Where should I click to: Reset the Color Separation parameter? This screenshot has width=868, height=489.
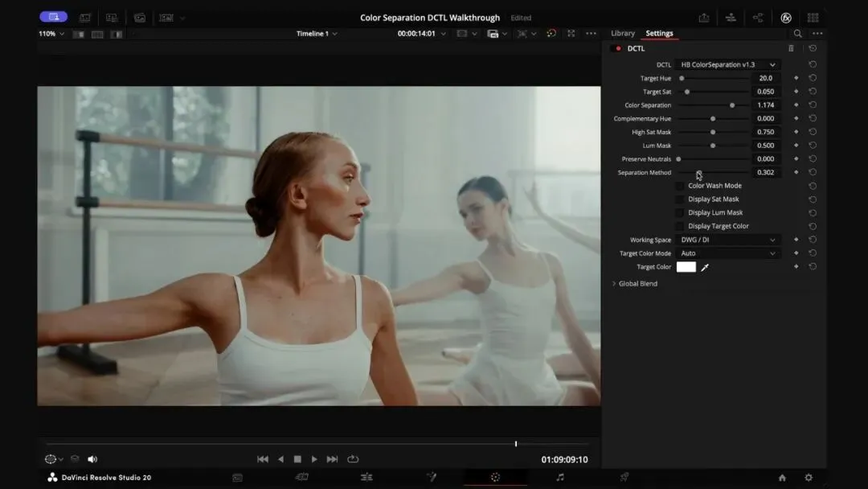(x=813, y=105)
